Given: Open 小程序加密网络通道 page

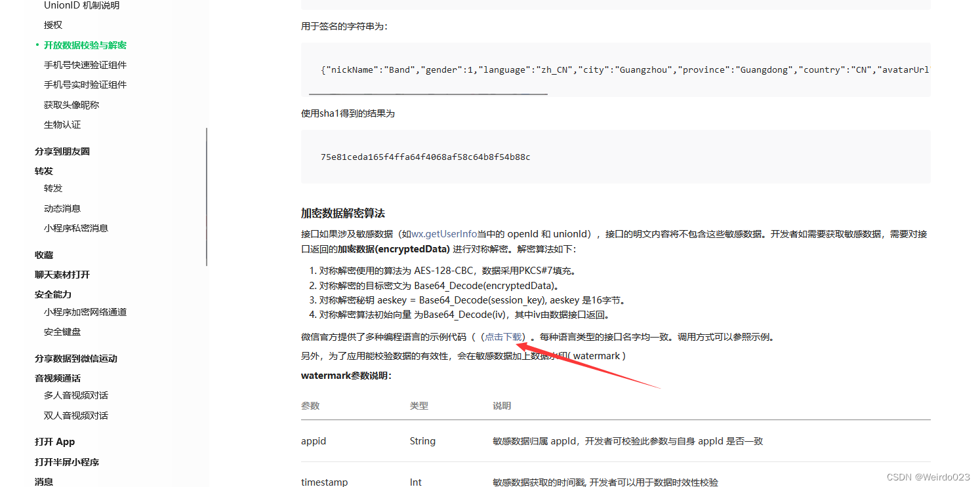Looking at the screenshot, I should 85,311.
